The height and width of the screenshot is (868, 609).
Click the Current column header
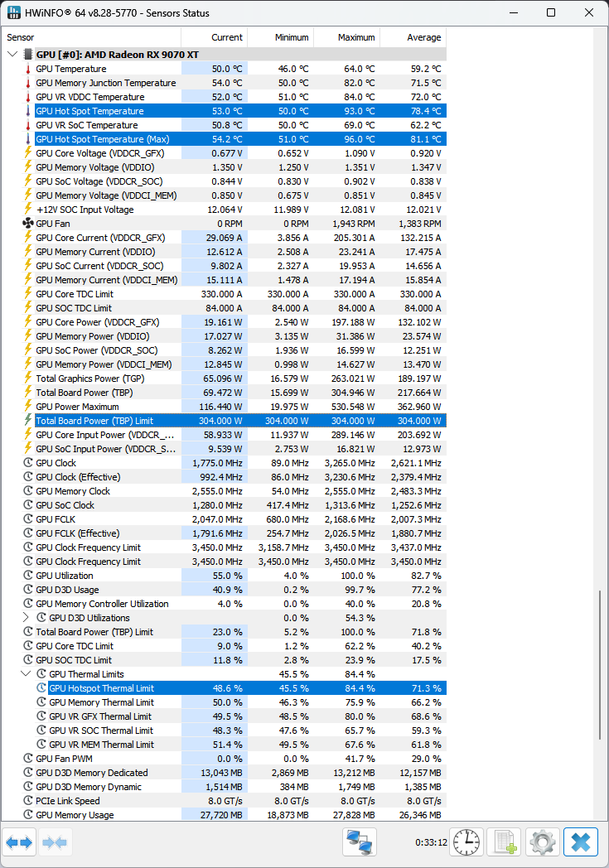click(x=215, y=37)
